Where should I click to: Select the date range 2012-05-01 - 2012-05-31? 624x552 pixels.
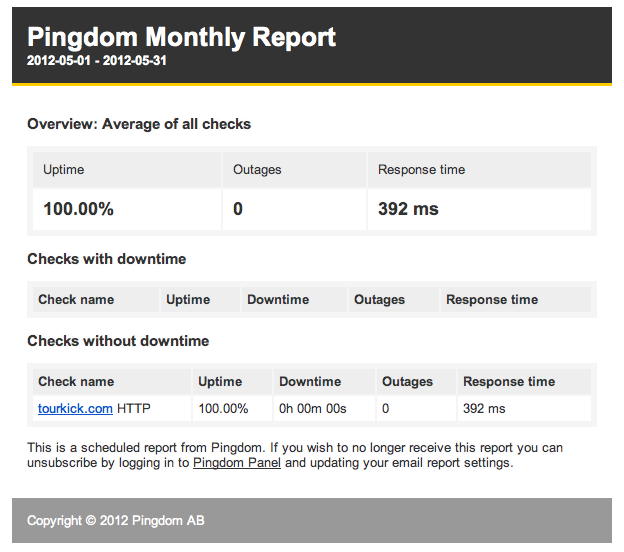[97, 60]
